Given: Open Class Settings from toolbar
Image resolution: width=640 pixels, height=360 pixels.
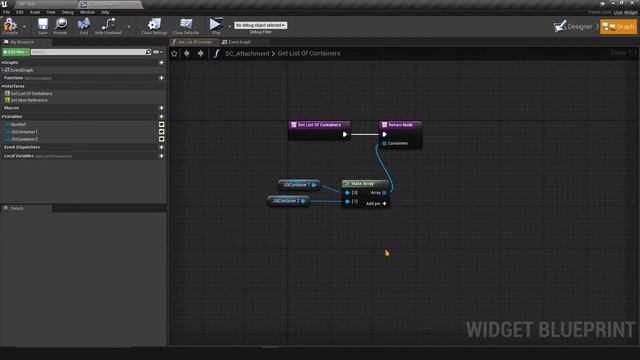Looking at the screenshot, I should pyautogui.click(x=154, y=27).
